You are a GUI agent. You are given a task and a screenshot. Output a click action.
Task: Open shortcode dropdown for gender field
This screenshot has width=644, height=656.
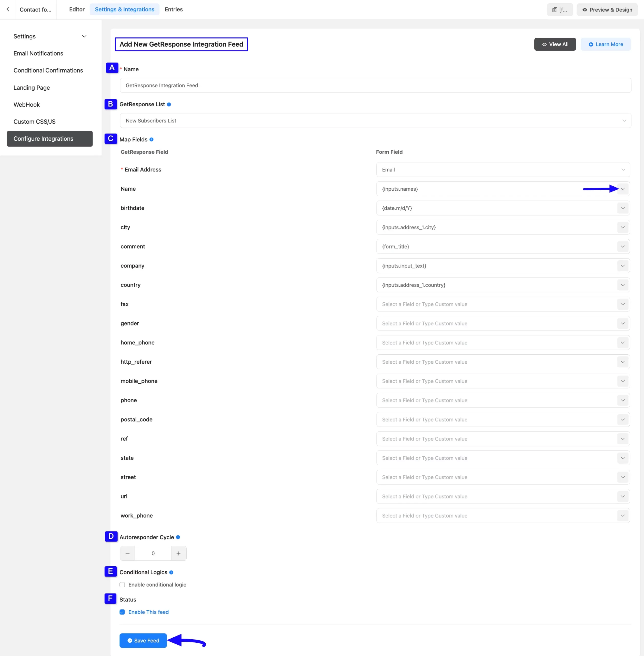(x=622, y=324)
